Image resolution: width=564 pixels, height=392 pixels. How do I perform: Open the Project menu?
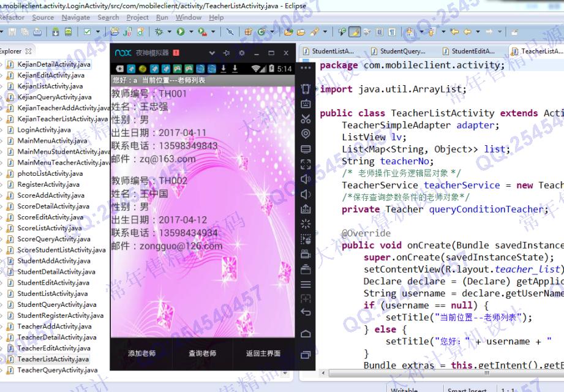pyautogui.click(x=137, y=17)
